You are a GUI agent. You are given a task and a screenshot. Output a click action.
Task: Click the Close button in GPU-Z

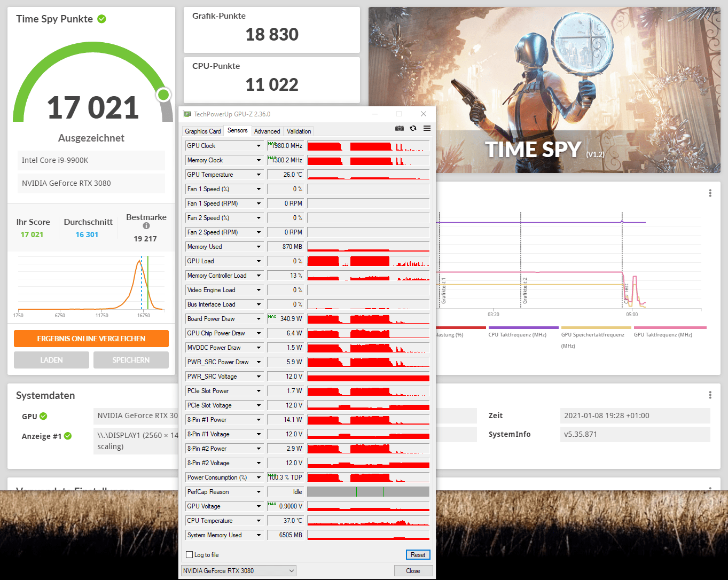coord(413,571)
